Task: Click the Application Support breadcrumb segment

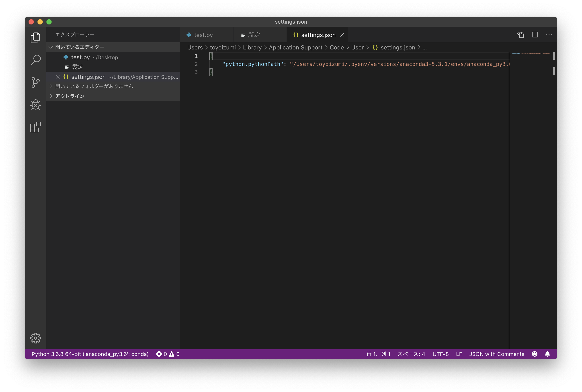Action: 295,47
